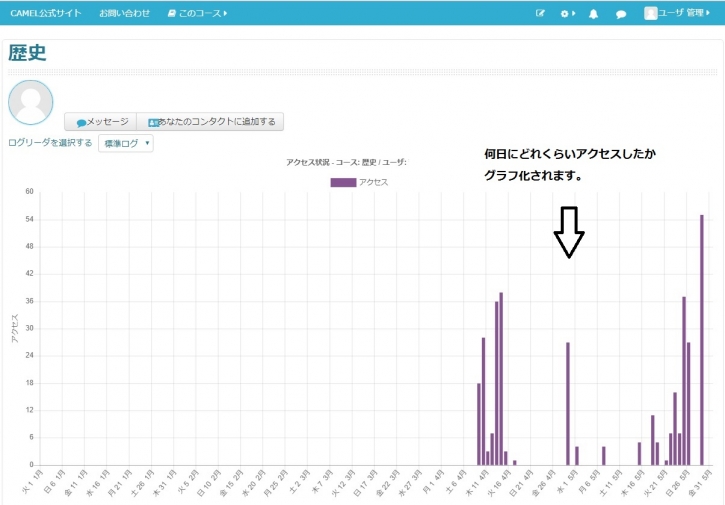Image resolution: width=725 pixels, height=505 pixels.
Task: Click x-axis label 日 6 1月
Action: 55,481
